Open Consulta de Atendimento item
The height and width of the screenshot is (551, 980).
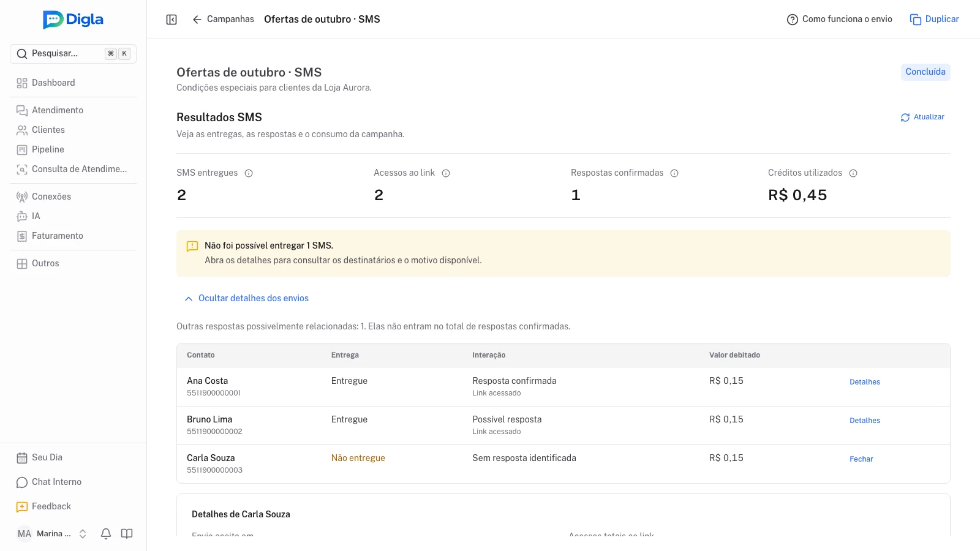(x=73, y=169)
